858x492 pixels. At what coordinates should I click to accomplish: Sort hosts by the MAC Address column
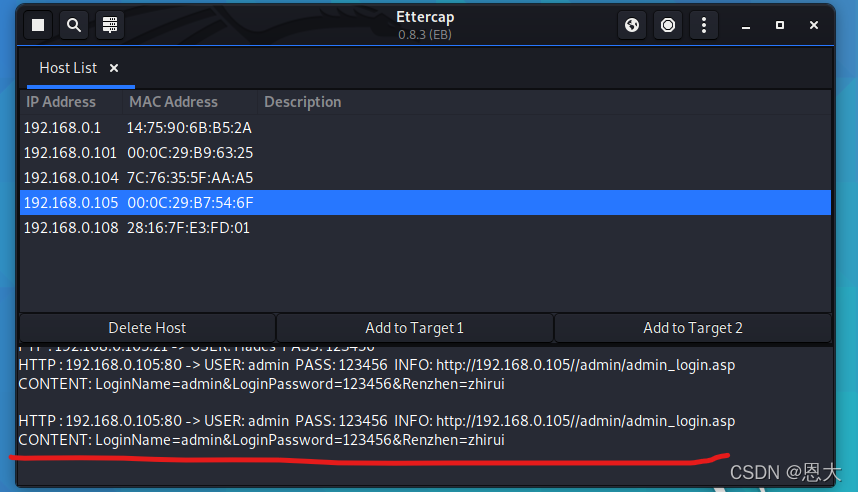(x=173, y=102)
